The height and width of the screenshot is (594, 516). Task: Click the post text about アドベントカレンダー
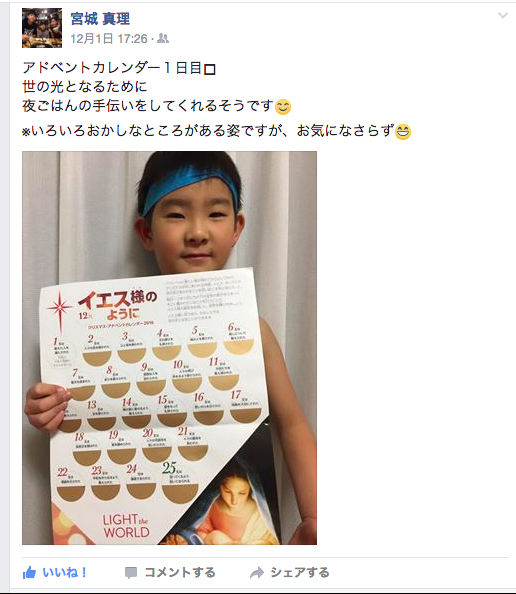pos(217,100)
